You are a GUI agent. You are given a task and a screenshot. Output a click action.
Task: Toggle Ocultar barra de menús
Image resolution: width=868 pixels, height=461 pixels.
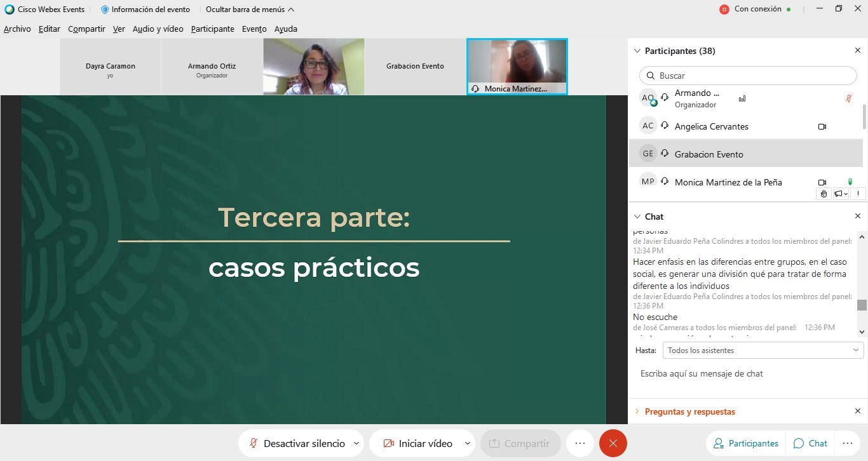pyautogui.click(x=250, y=10)
